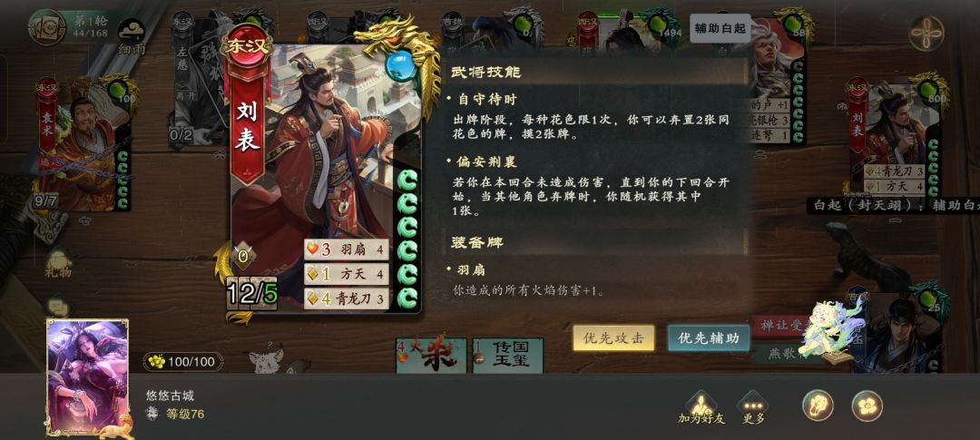Click the 100/100 bean currency bar
This screenshot has width=980, height=440.
click(x=183, y=361)
